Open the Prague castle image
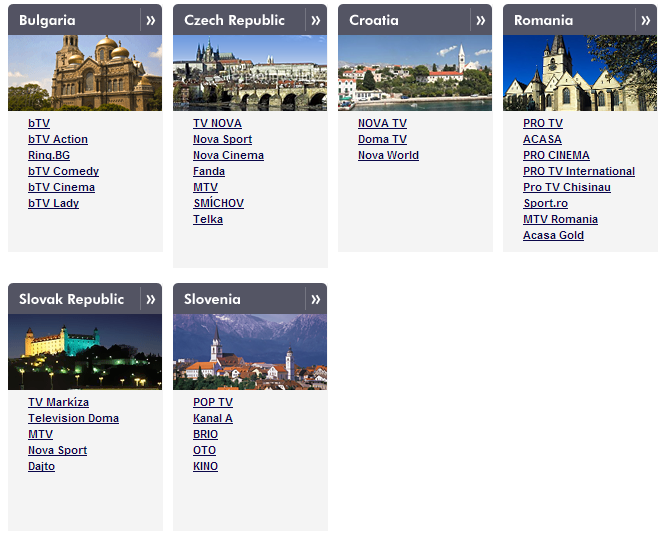This screenshot has width=665, height=539. (x=250, y=73)
